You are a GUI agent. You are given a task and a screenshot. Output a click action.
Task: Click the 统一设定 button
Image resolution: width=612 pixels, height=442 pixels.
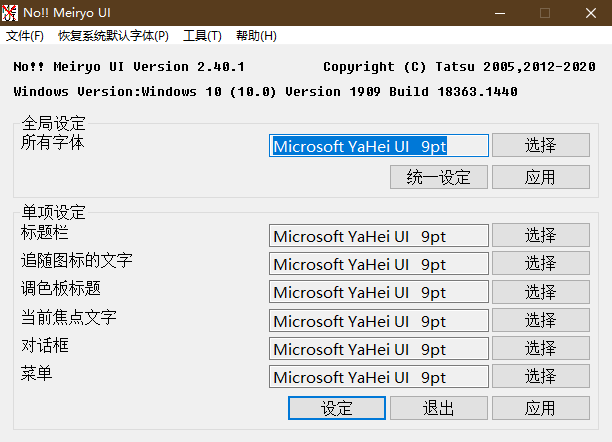pyautogui.click(x=439, y=177)
